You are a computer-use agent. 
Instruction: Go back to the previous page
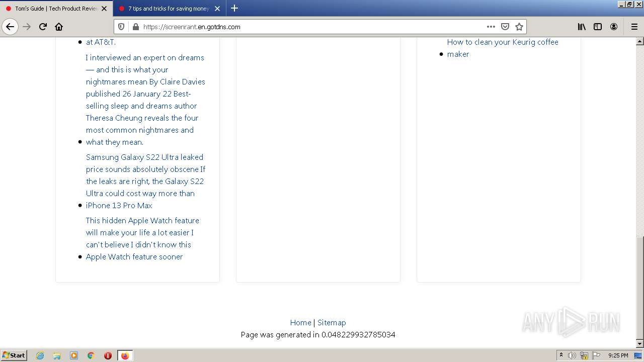point(10,27)
